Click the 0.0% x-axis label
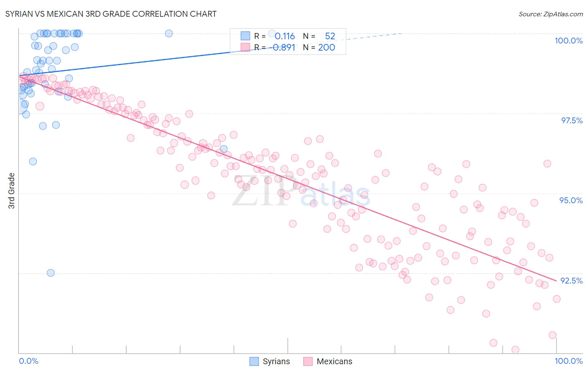 (x=28, y=361)
